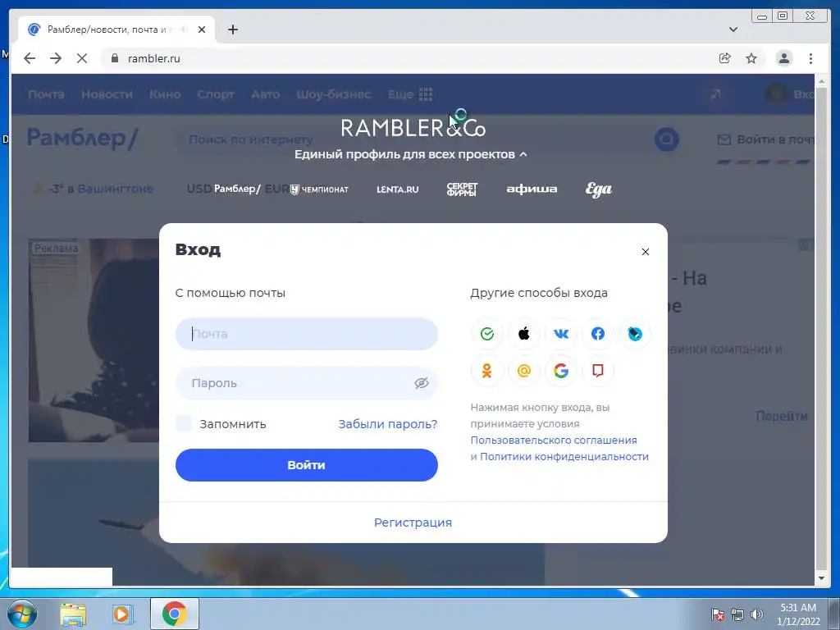
Task: Stop page loading with X button
Action: [82, 58]
